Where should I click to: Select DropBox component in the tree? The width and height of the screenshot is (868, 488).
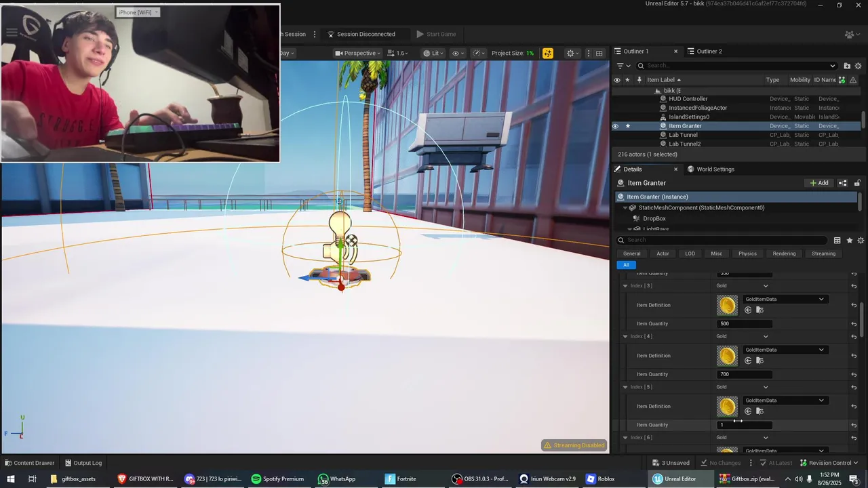pos(654,219)
